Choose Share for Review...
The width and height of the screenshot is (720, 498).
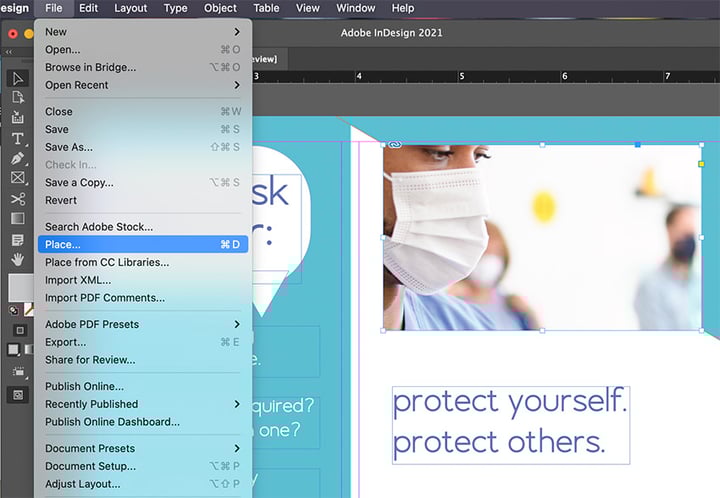(143, 360)
